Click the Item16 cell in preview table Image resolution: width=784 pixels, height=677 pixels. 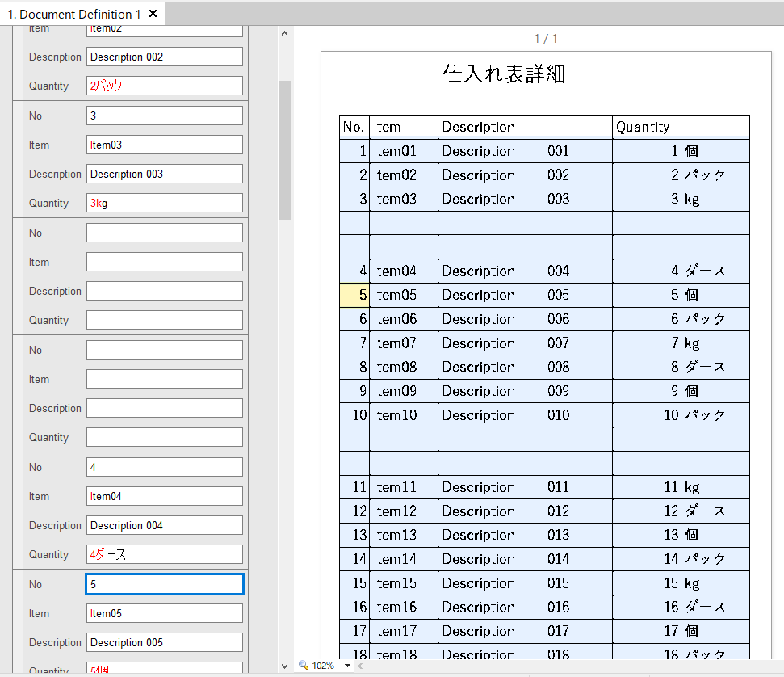click(x=404, y=607)
